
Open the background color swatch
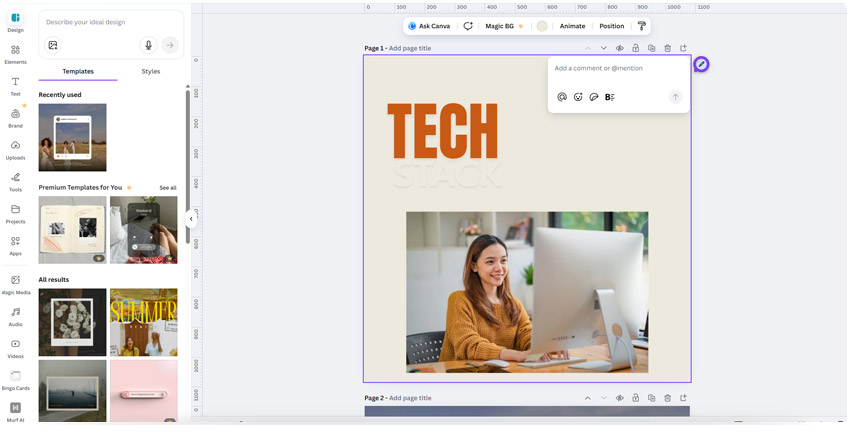click(x=542, y=26)
